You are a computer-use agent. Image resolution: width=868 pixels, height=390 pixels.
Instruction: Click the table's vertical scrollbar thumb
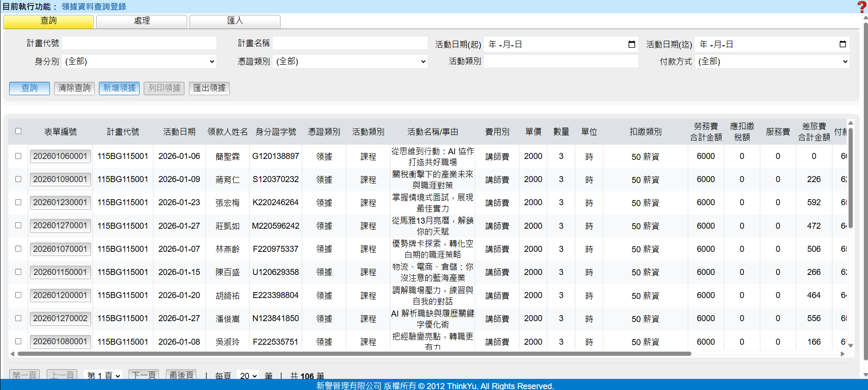pos(850,178)
